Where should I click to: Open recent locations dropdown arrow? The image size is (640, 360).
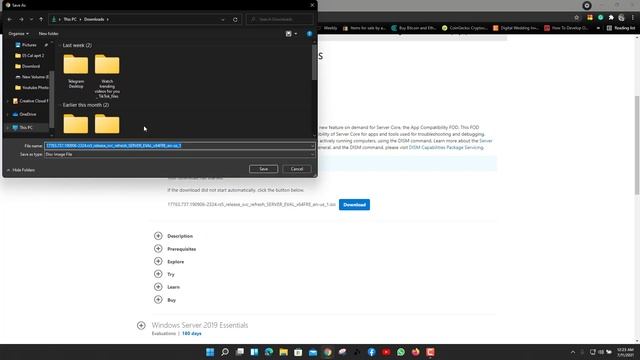click(x=31, y=19)
